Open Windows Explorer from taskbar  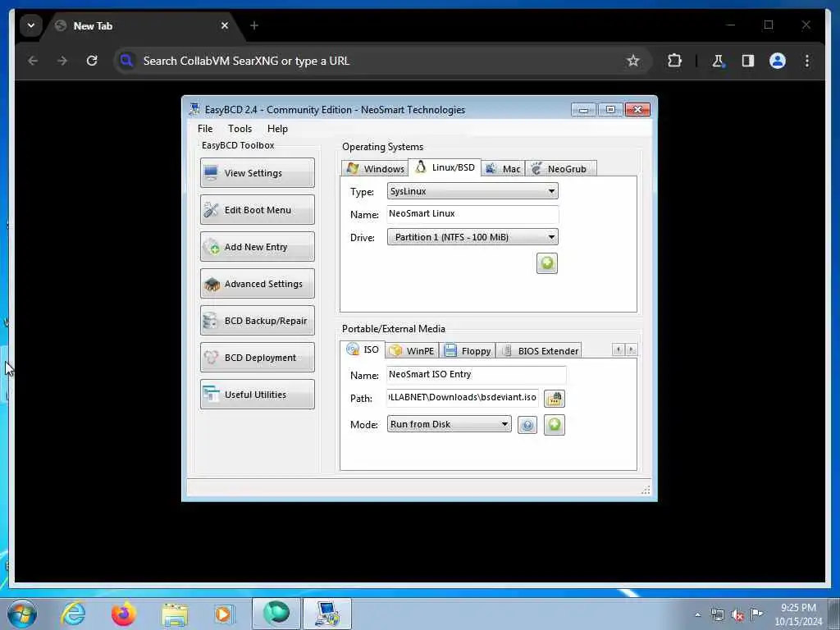click(x=175, y=614)
